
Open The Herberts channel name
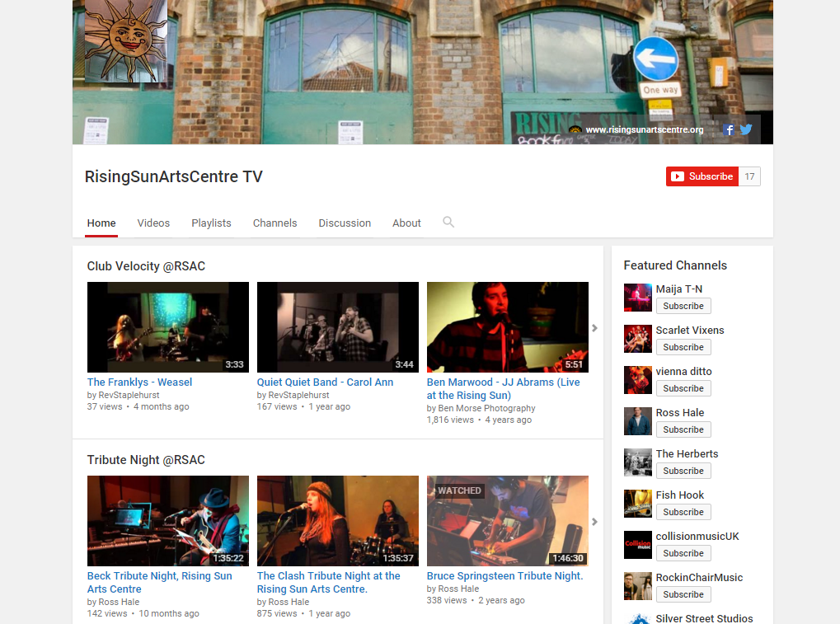[687, 454]
